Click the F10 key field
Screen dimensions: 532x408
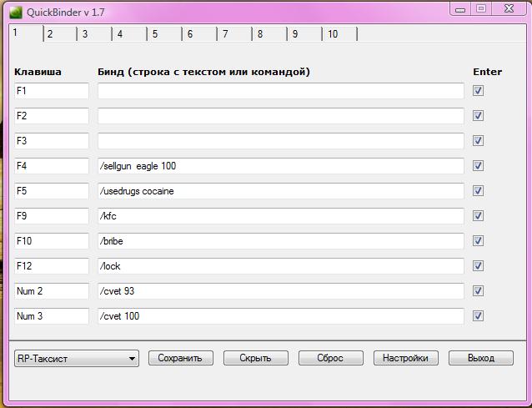point(52,241)
